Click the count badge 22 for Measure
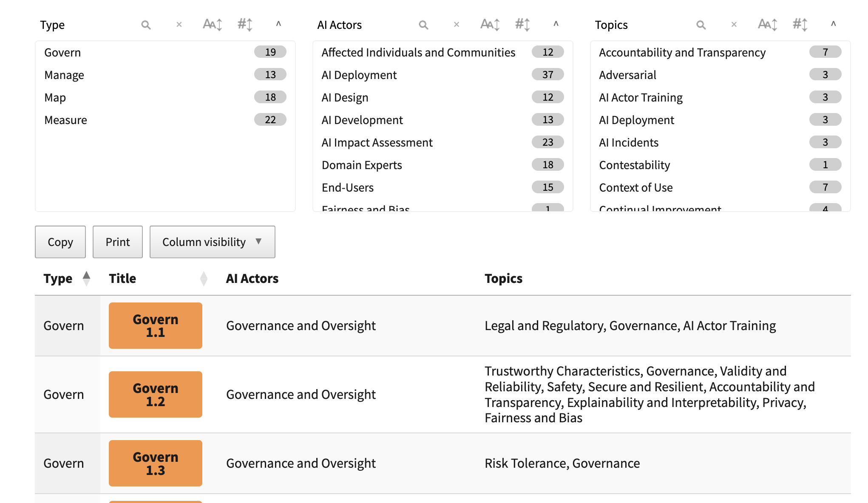 (270, 120)
